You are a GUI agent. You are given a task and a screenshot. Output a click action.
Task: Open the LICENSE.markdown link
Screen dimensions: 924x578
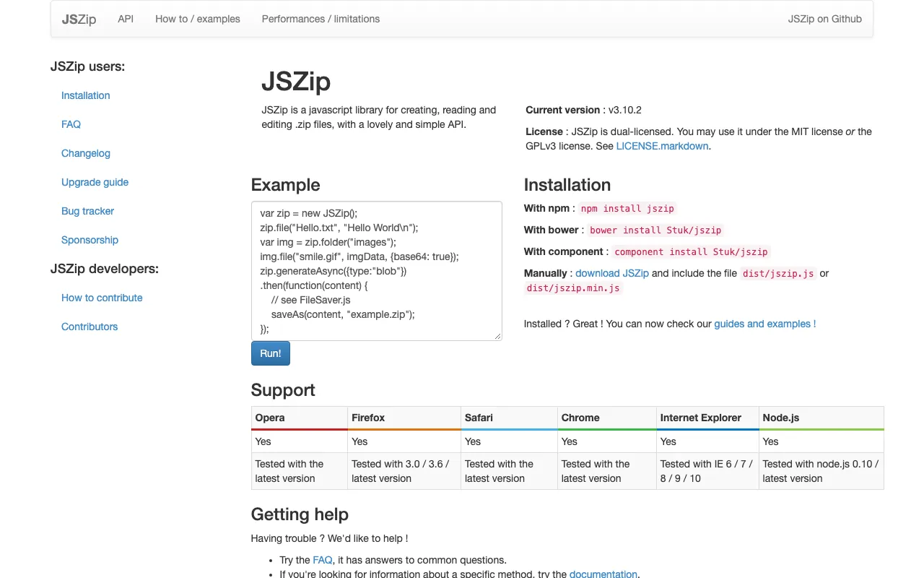click(662, 146)
